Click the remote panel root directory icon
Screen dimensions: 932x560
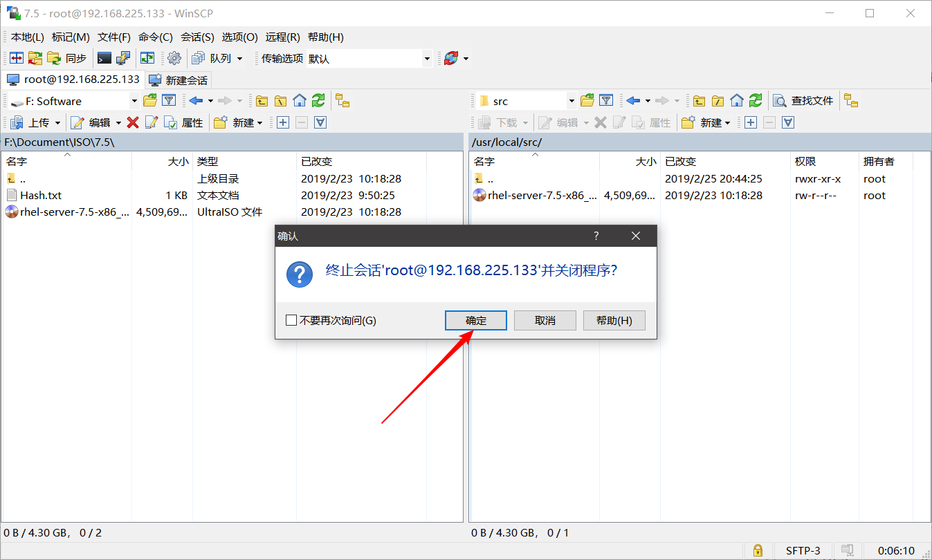point(718,101)
